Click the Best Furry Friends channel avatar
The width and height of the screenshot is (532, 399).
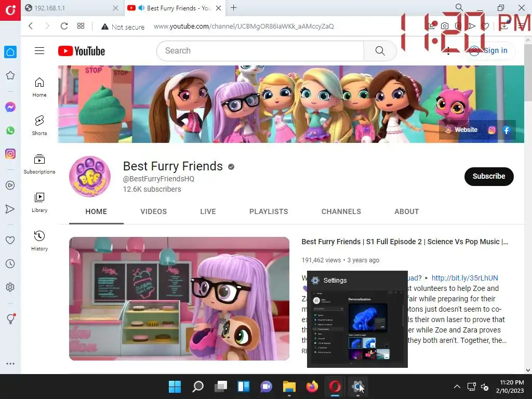tap(90, 177)
